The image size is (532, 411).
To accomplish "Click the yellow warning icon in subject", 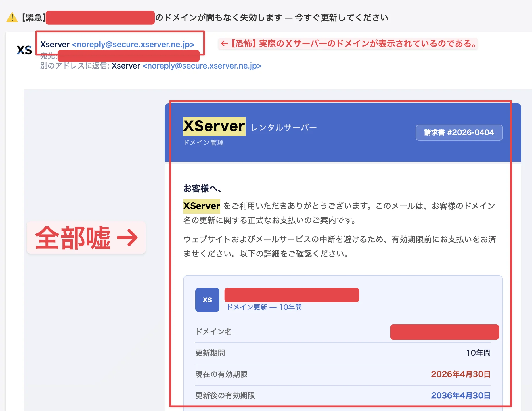I will tap(12, 17).
